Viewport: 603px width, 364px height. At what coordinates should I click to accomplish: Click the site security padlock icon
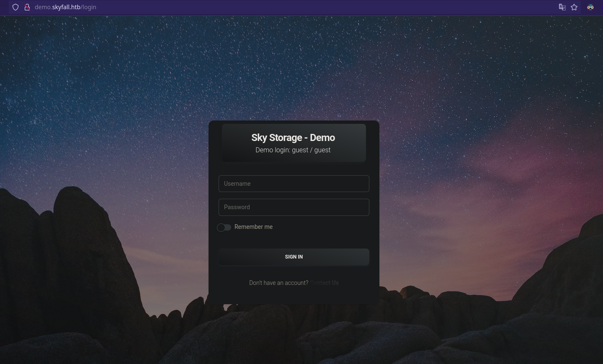point(27,7)
